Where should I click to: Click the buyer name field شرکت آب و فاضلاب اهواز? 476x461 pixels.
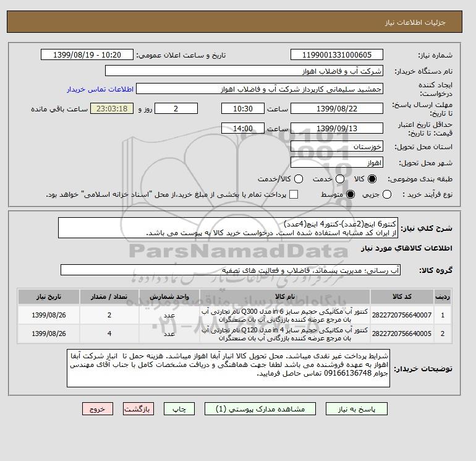244,71
